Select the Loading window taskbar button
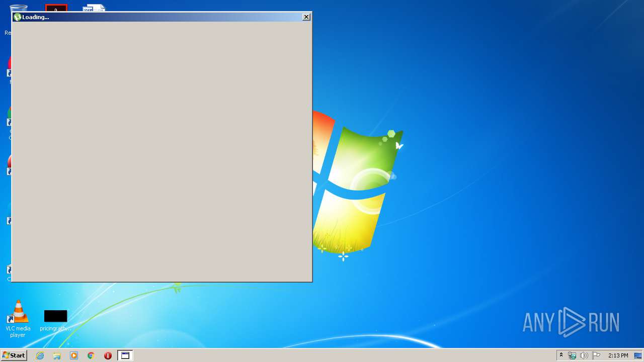 click(125, 355)
